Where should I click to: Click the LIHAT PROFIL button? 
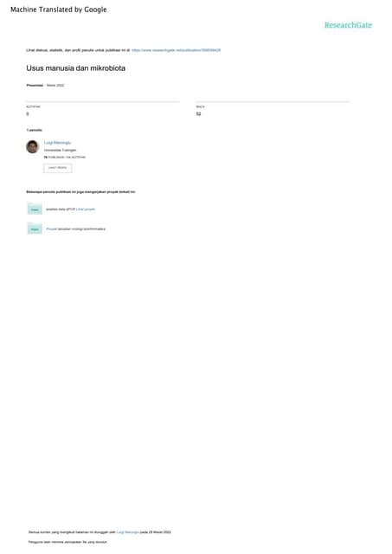point(58,168)
